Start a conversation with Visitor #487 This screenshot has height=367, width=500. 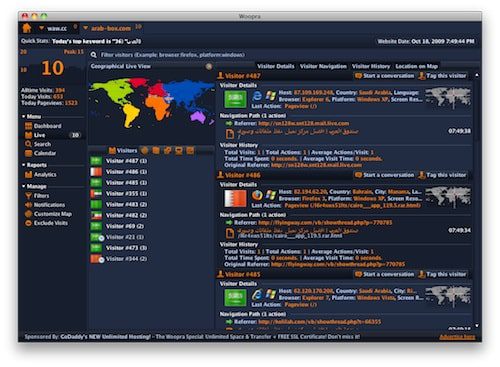pyautogui.click(x=384, y=76)
